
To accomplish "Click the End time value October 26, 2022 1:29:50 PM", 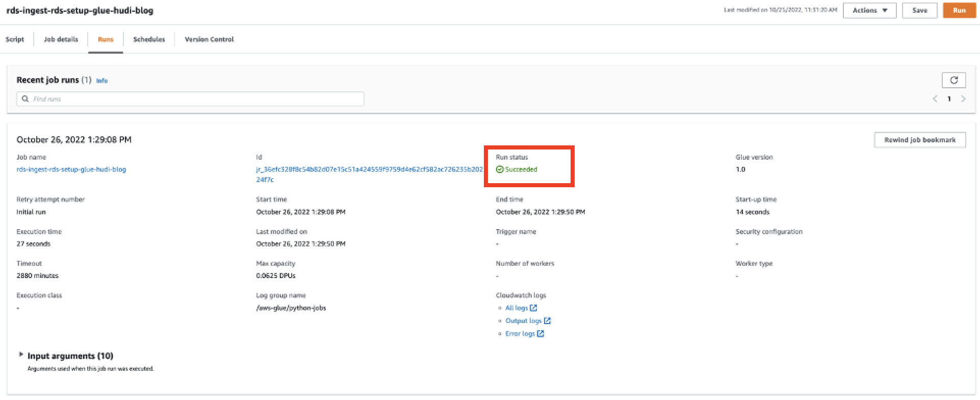I will 540,212.
